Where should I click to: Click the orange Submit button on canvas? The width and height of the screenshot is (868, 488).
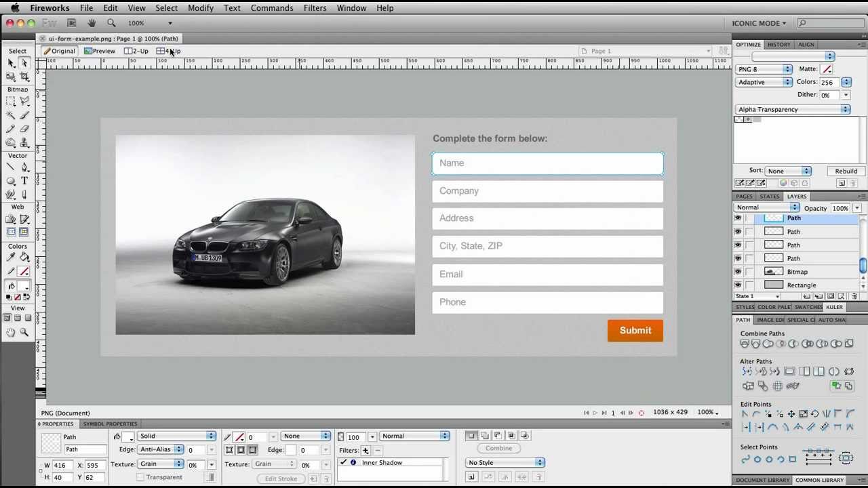(635, 330)
